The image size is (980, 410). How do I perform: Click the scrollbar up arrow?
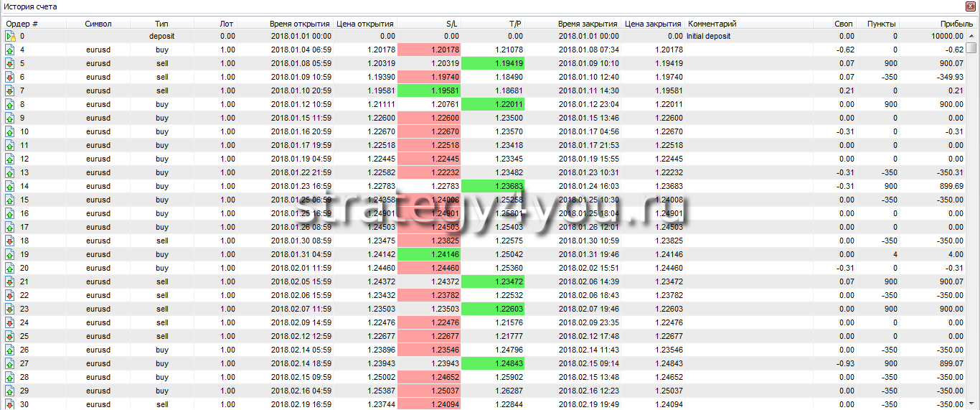click(971, 35)
